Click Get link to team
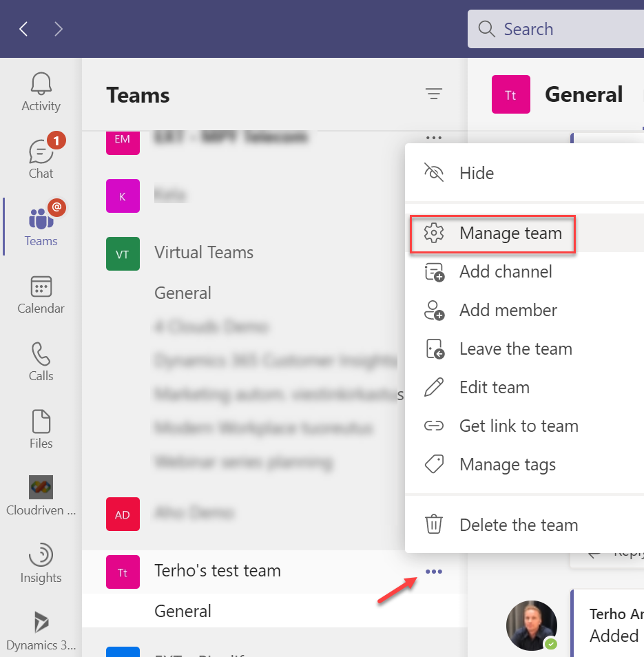The image size is (644, 657). click(518, 426)
